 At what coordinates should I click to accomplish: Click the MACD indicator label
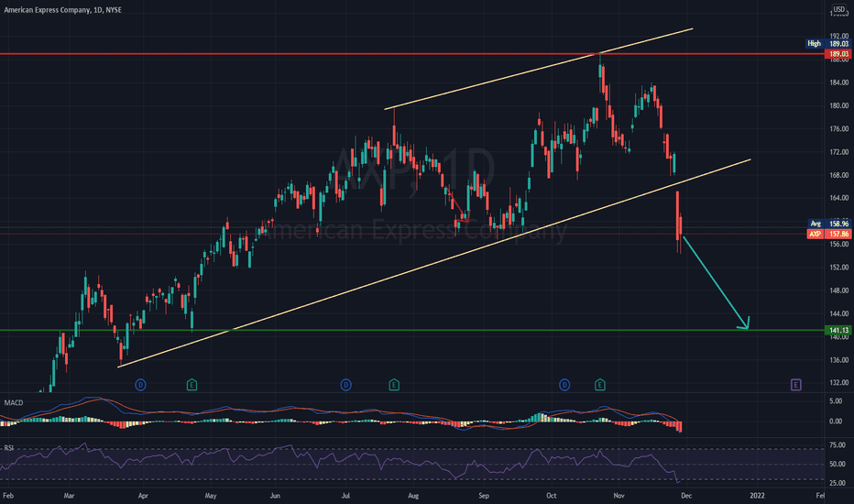pos(14,402)
